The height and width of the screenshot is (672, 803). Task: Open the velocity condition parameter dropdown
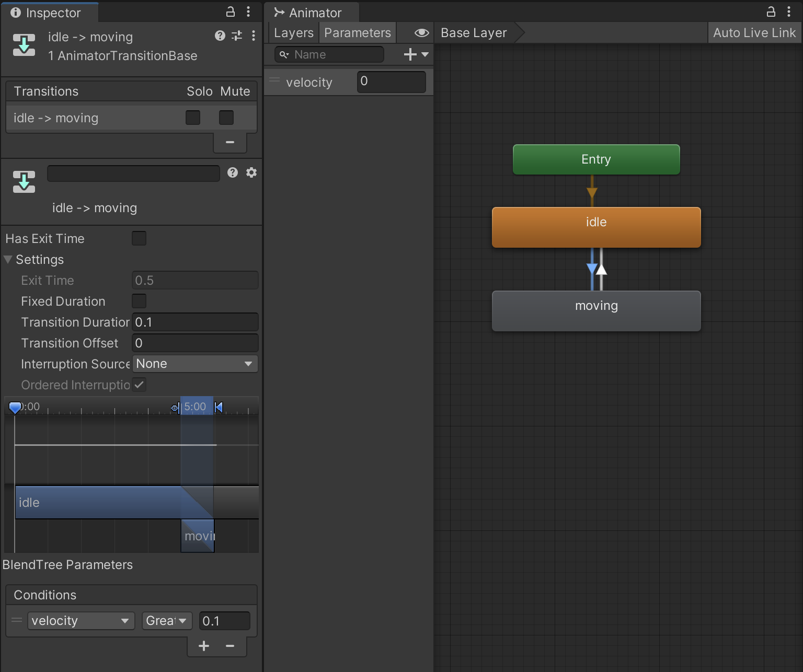pos(81,621)
